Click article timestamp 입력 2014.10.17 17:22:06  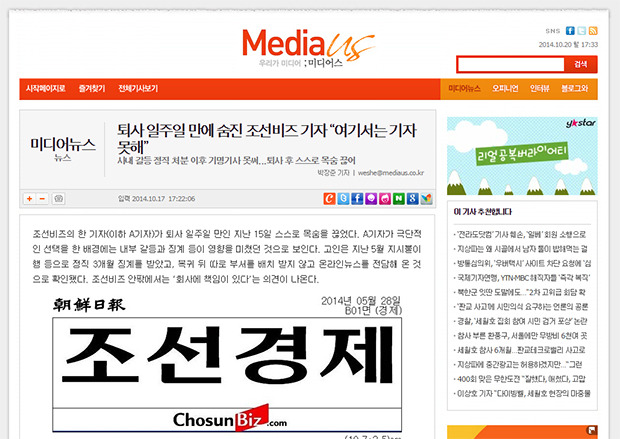point(157,199)
